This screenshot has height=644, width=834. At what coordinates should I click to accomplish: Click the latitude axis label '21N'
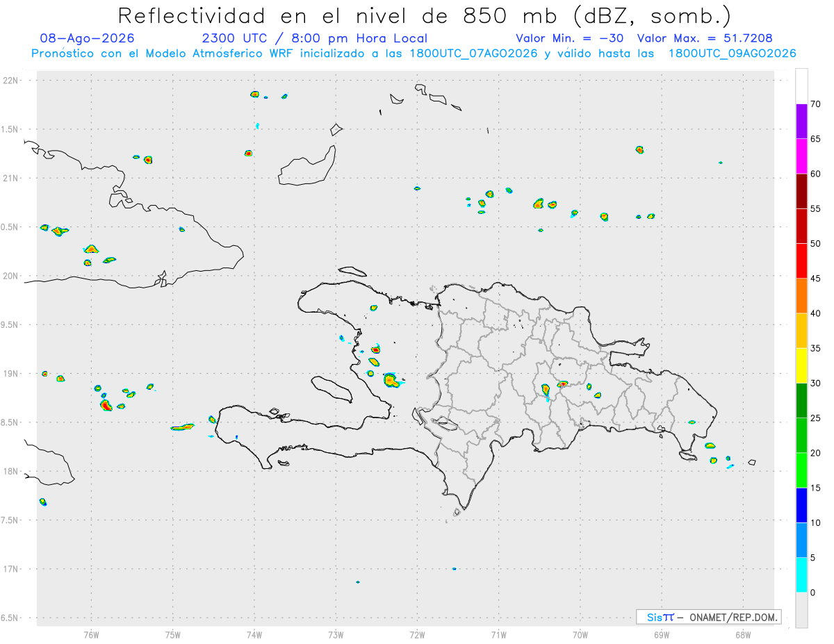coord(11,178)
